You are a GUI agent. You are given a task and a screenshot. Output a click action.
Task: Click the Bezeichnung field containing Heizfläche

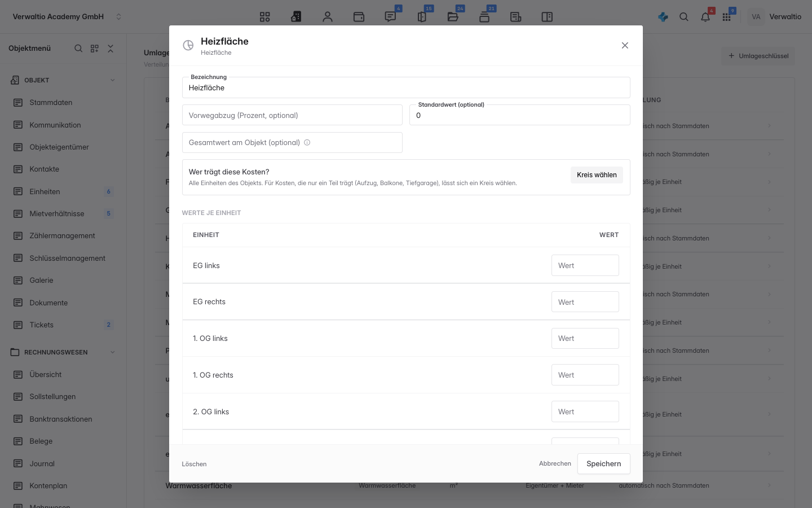pos(406,87)
